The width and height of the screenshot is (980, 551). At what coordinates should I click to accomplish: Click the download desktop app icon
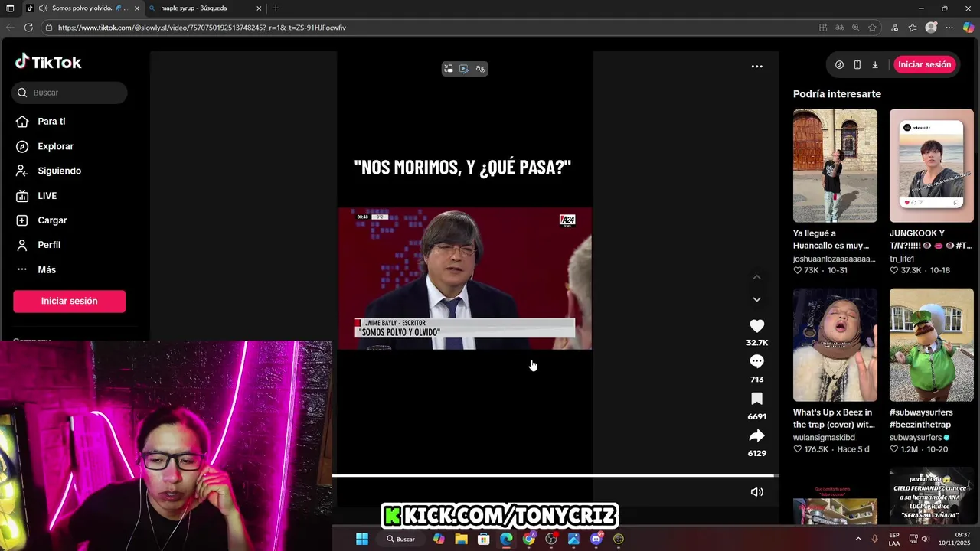pyautogui.click(x=875, y=65)
